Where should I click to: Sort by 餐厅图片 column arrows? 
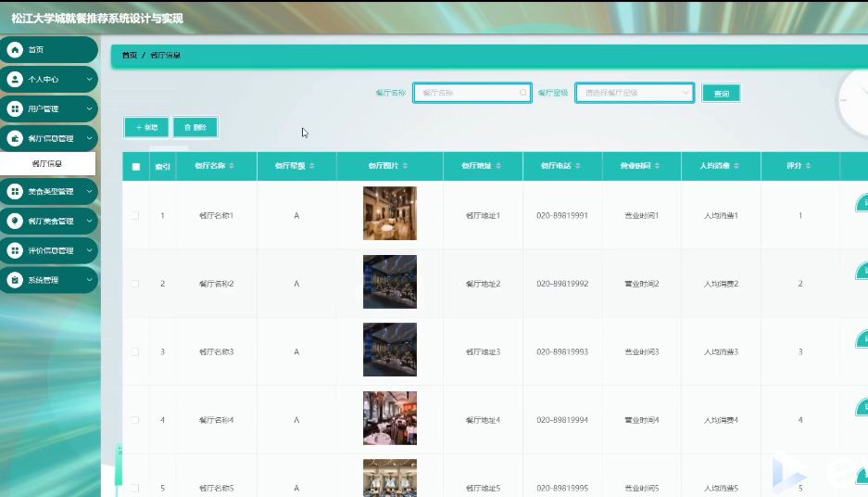[405, 166]
